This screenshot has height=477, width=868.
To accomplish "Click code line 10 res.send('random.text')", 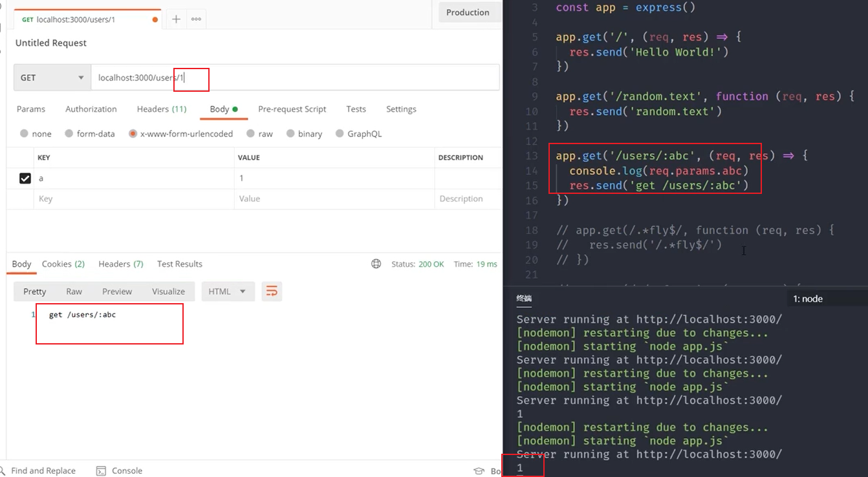I will tap(646, 111).
